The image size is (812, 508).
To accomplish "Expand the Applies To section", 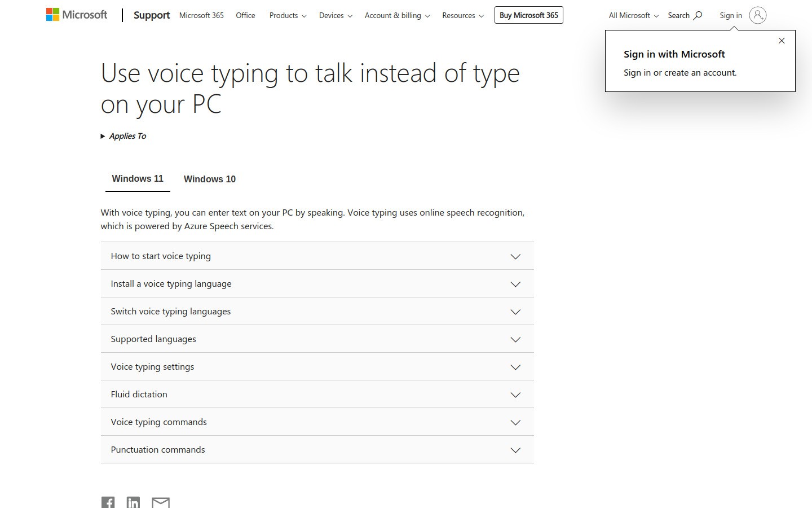I will click(x=124, y=136).
